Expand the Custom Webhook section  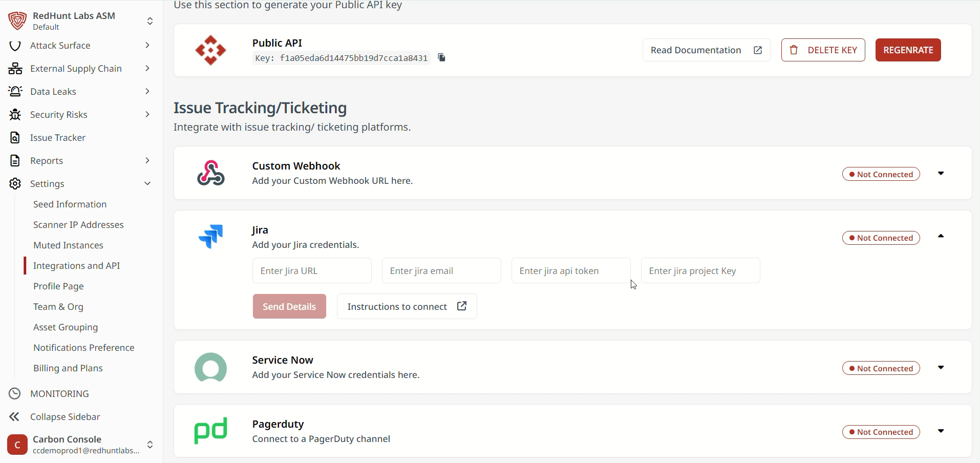coord(941,173)
